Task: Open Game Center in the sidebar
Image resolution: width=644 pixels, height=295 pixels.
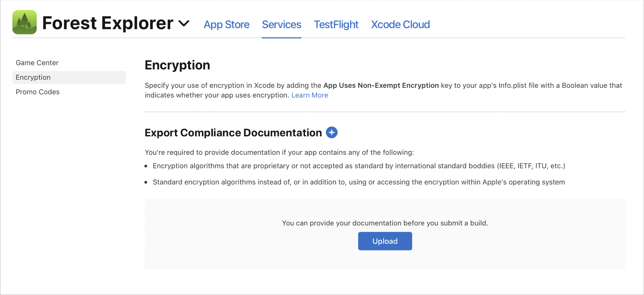Action: [x=37, y=63]
